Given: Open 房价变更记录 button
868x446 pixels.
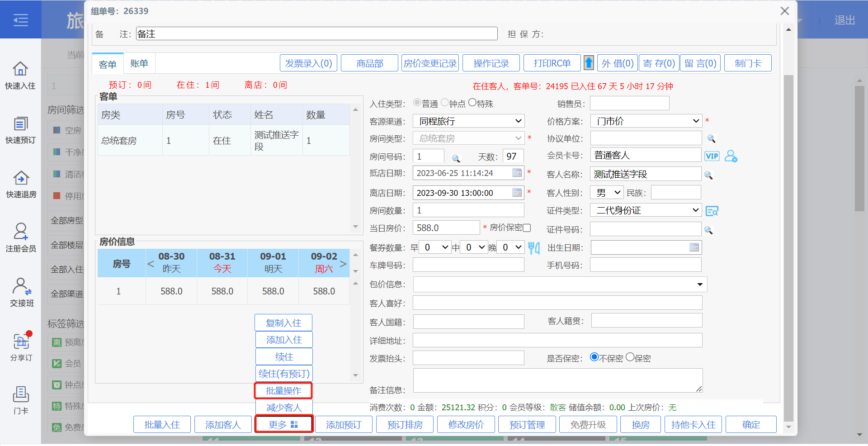Looking at the screenshot, I should (x=430, y=63).
